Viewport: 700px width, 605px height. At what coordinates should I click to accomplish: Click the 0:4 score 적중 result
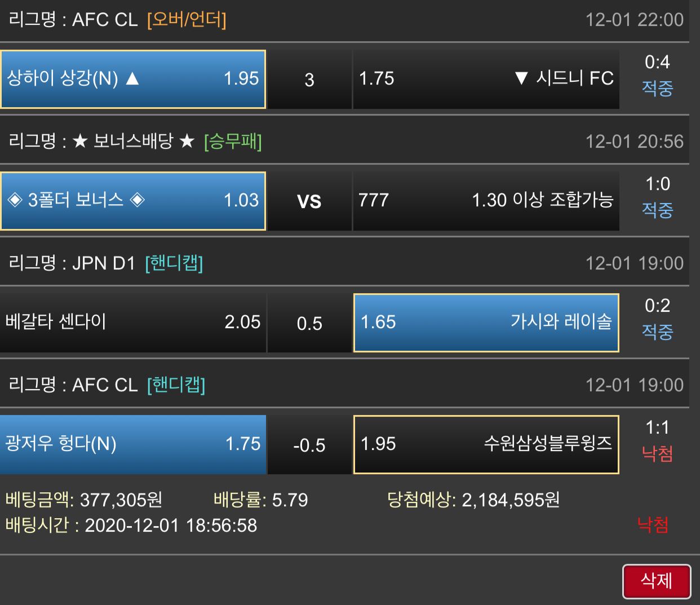click(657, 75)
